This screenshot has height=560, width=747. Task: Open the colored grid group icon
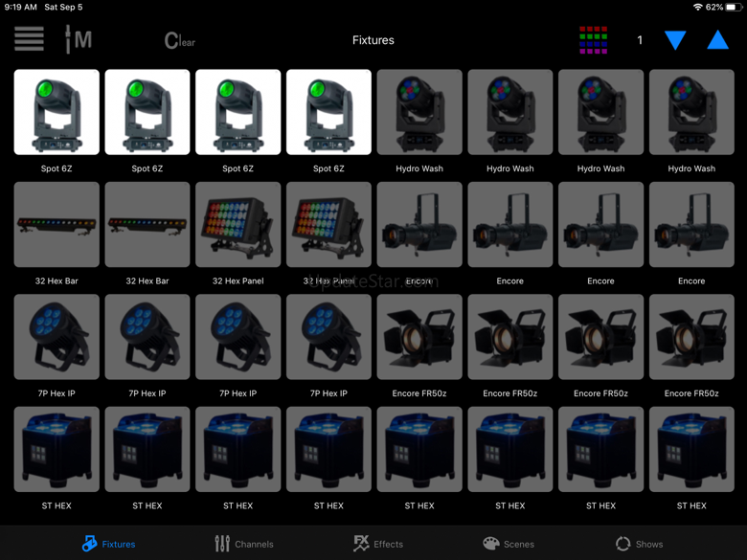tap(593, 40)
